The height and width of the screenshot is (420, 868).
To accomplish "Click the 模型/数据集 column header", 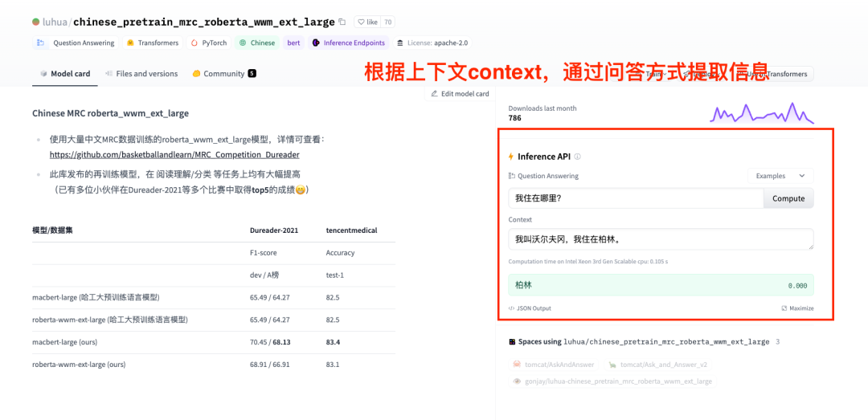I will (x=52, y=230).
